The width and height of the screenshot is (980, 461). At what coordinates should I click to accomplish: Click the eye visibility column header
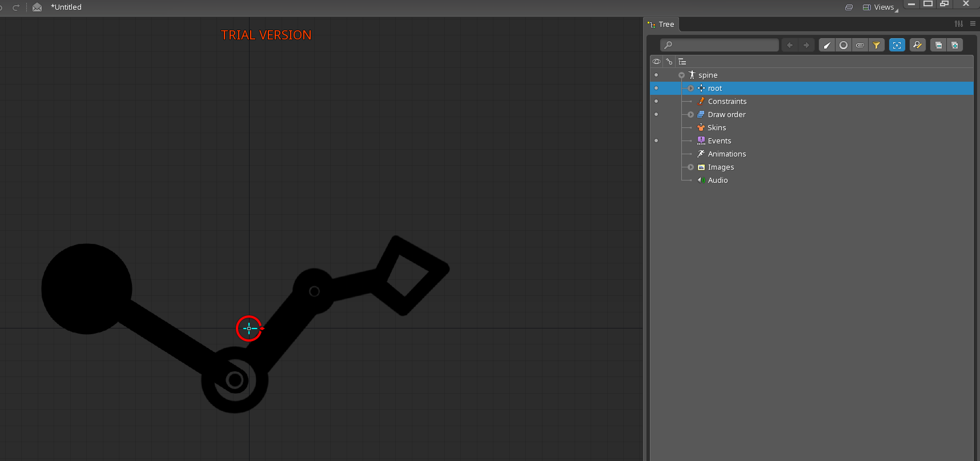click(657, 62)
